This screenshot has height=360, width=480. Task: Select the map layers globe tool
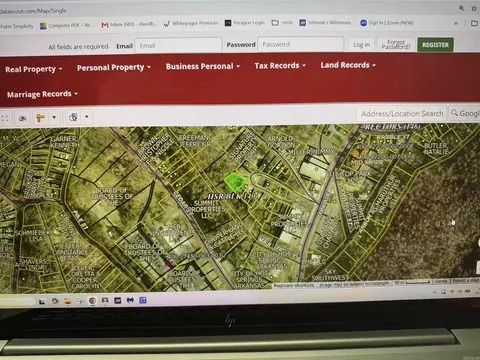[x=73, y=117]
